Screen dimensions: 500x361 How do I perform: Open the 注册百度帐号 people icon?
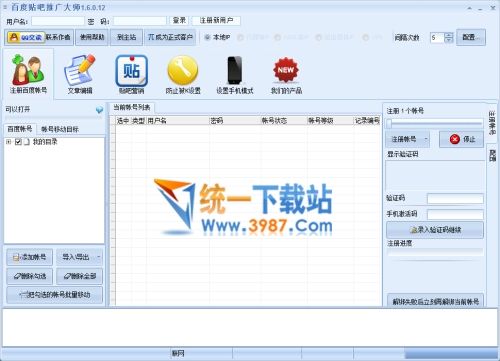click(28, 69)
